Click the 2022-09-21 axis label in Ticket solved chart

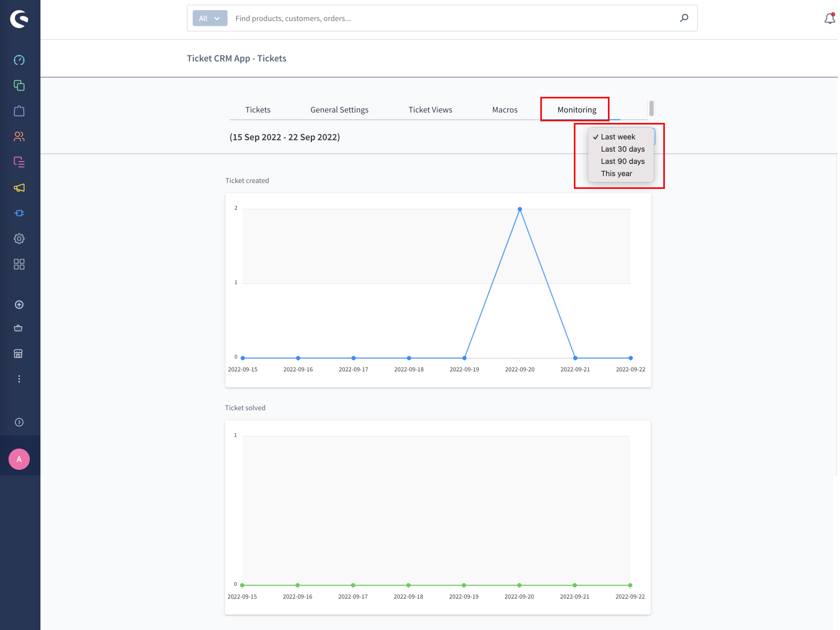pyautogui.click(x=575, y=596)
